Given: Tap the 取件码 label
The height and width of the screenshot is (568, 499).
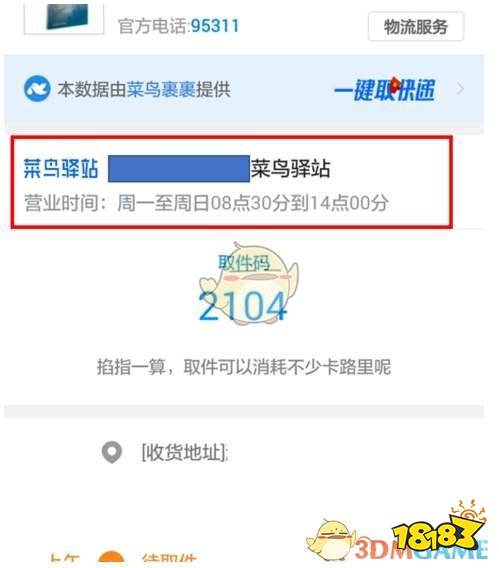Looking at the screenshot, I should [x=244, y=263].
